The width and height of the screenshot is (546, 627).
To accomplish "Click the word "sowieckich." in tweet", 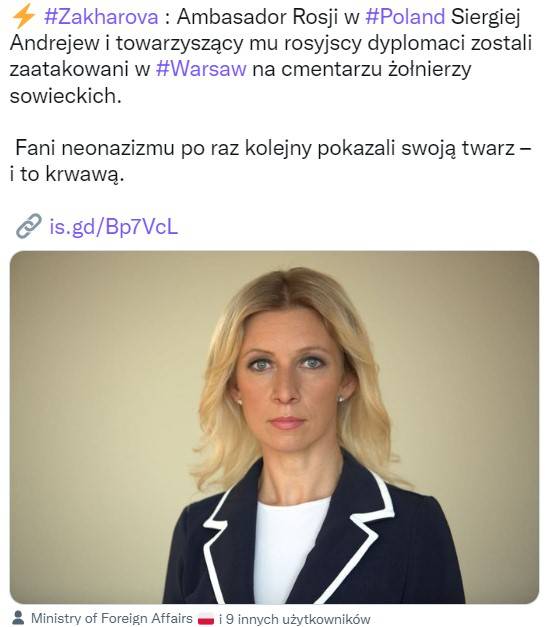I will point(66,96).
